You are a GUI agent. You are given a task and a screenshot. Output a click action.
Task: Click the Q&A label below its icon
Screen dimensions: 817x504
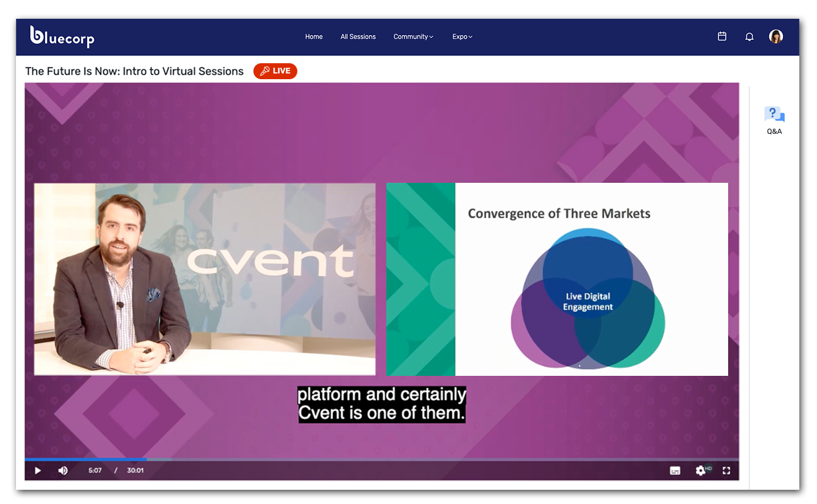click(x=774, y=131)
